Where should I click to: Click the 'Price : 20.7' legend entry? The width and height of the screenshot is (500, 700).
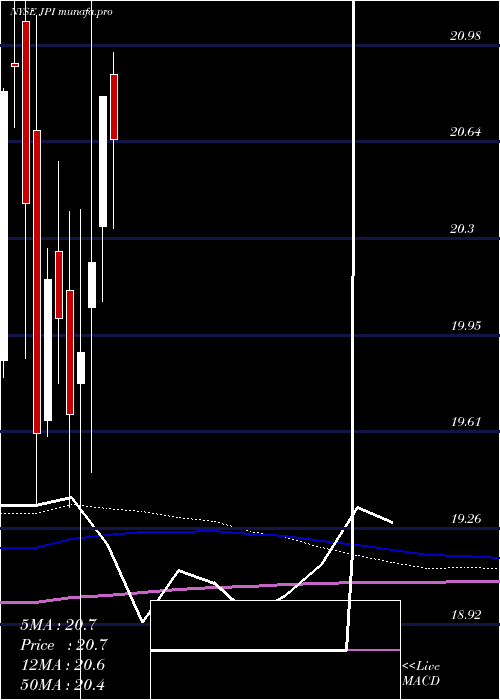[64, 645]
